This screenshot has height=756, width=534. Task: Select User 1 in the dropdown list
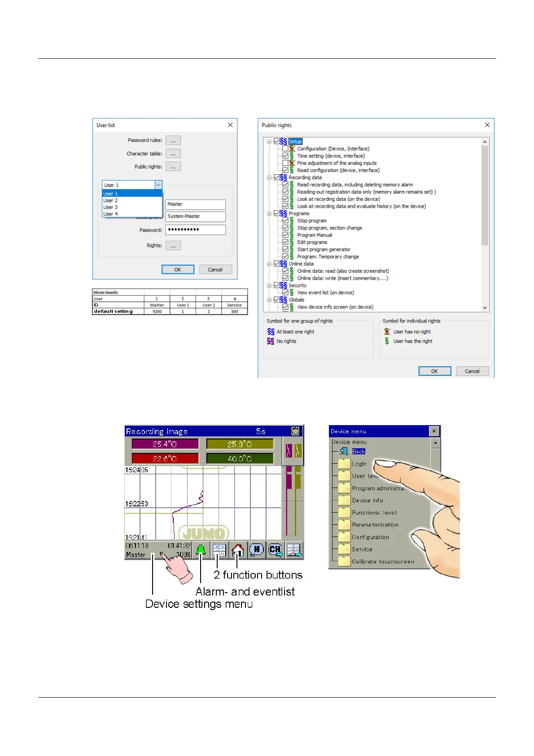tap(132, 193)
